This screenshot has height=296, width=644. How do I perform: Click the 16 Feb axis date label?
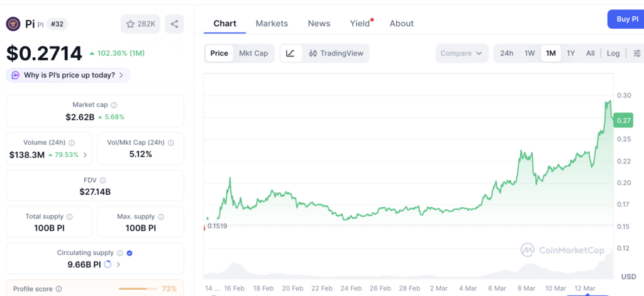(234, 288)
